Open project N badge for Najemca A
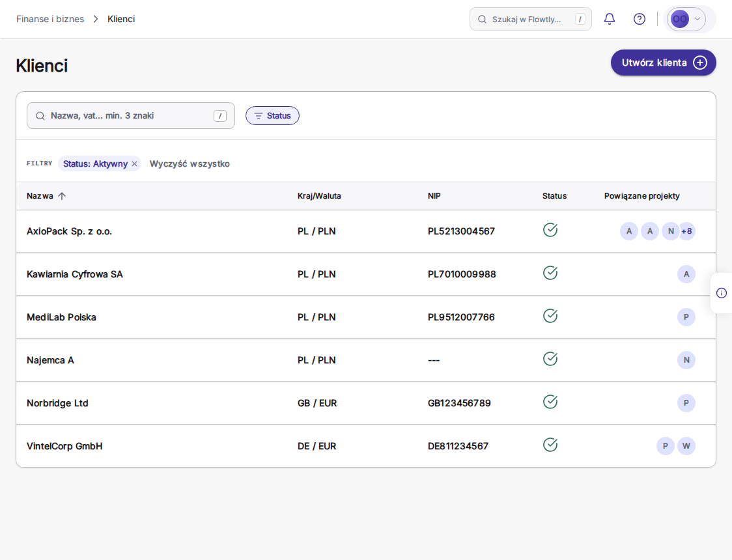The image size is (732, 560). (x=686, y=360)
